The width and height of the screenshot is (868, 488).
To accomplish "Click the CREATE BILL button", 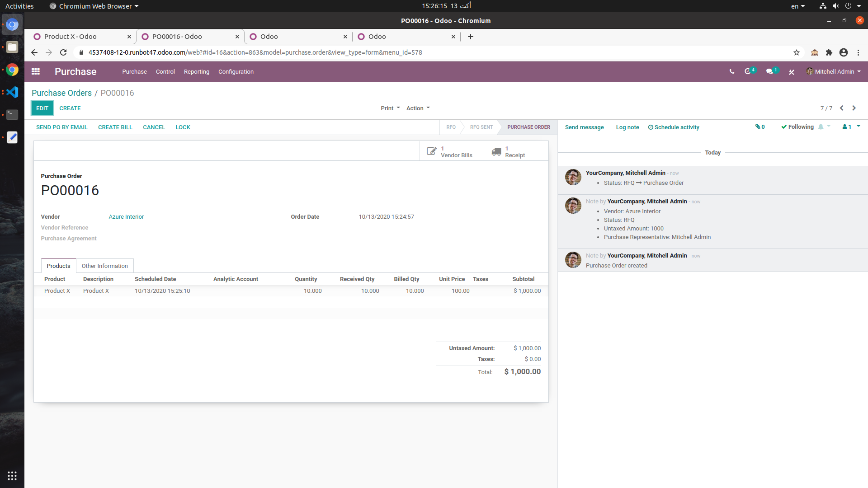I will point(115,127).
